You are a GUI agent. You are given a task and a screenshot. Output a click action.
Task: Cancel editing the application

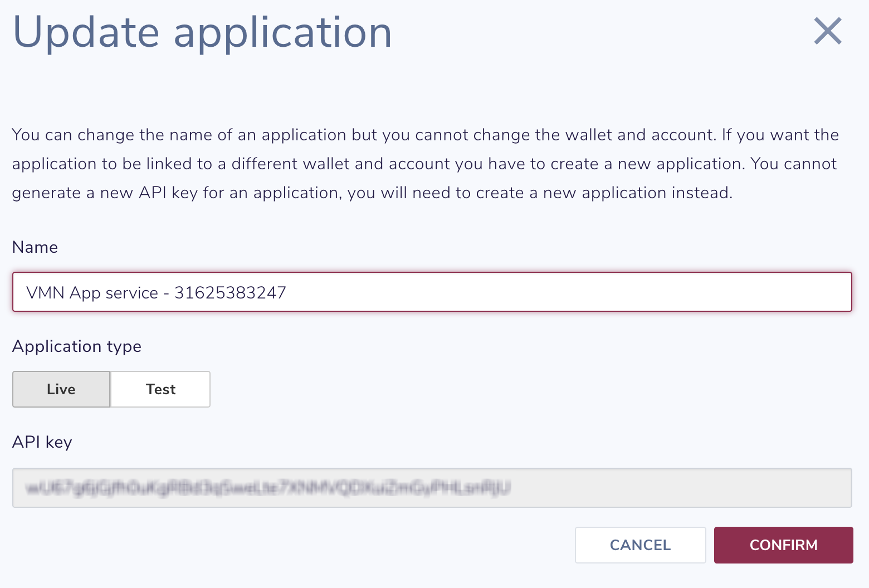pos(640,545)
